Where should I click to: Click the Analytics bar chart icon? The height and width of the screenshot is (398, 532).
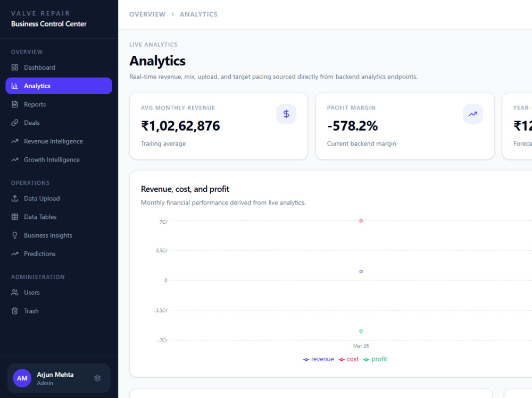tap(14, 86)
